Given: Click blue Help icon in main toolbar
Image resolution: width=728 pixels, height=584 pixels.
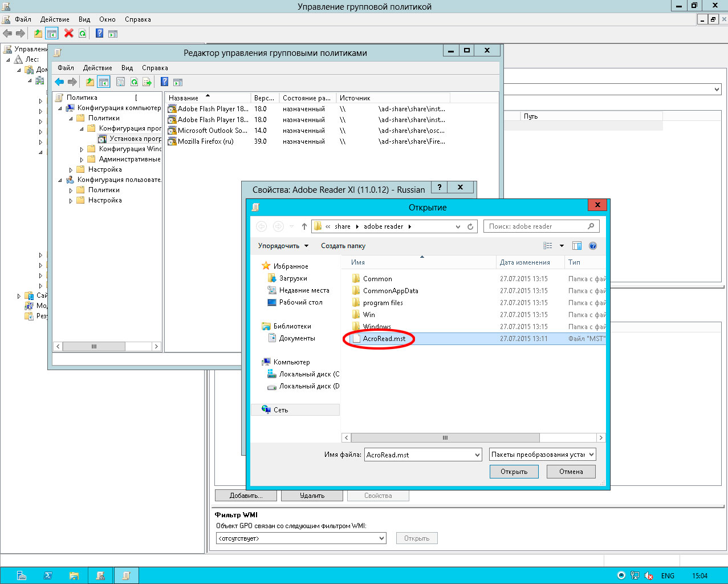Looking at the screenshot, I should click(99, 34).
